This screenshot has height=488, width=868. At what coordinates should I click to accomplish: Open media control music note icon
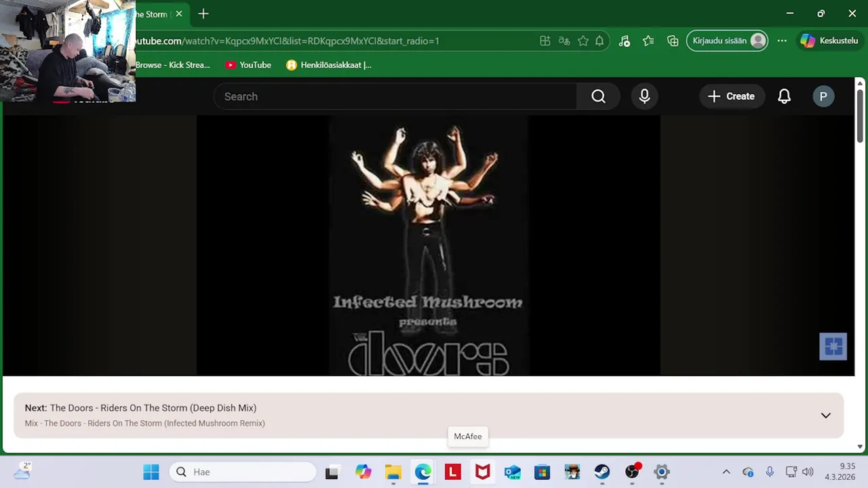624,41
